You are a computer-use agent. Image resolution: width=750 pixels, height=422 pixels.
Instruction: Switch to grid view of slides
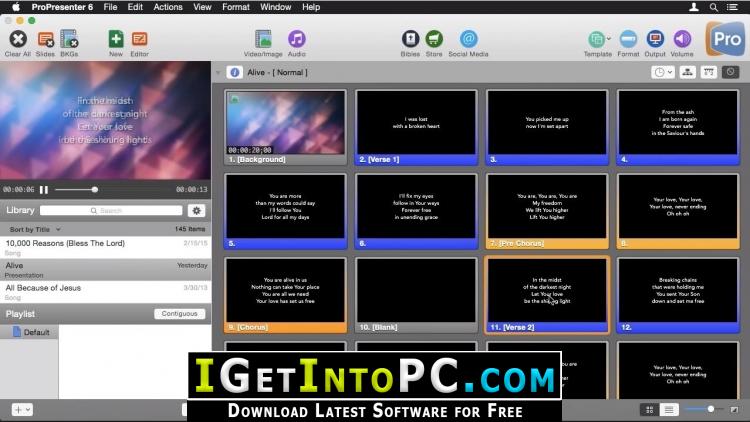650,410
